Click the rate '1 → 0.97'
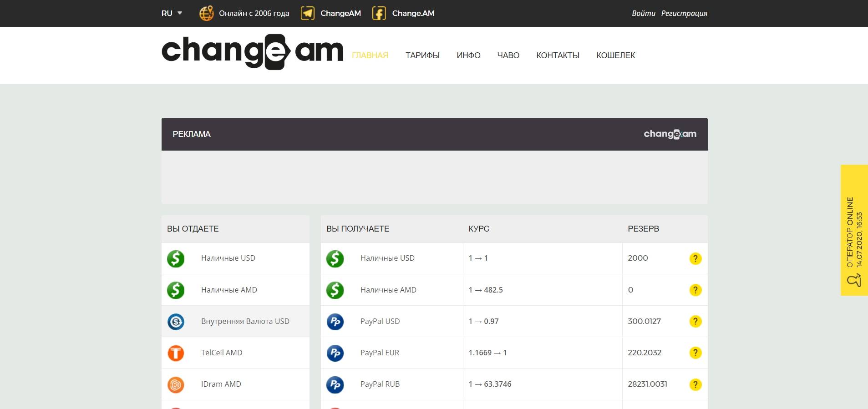The image size is (868, 409). (x=483, y=321)
